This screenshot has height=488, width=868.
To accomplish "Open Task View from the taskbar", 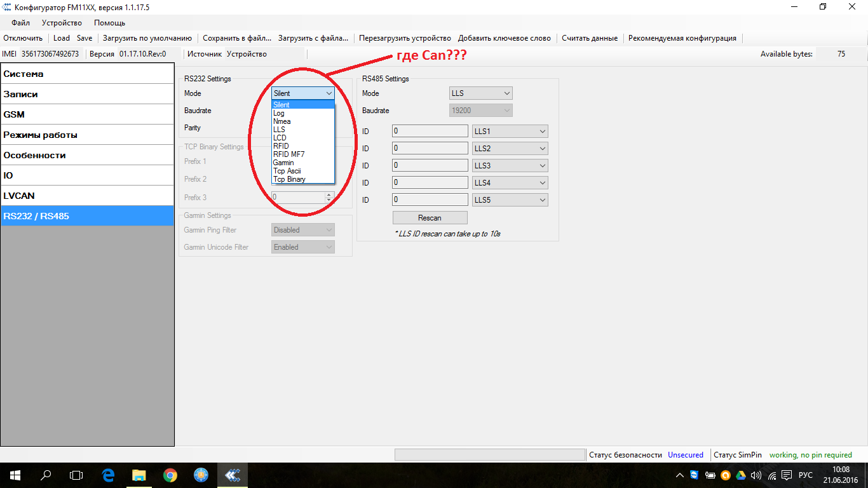I will click(x=76, y=475).
